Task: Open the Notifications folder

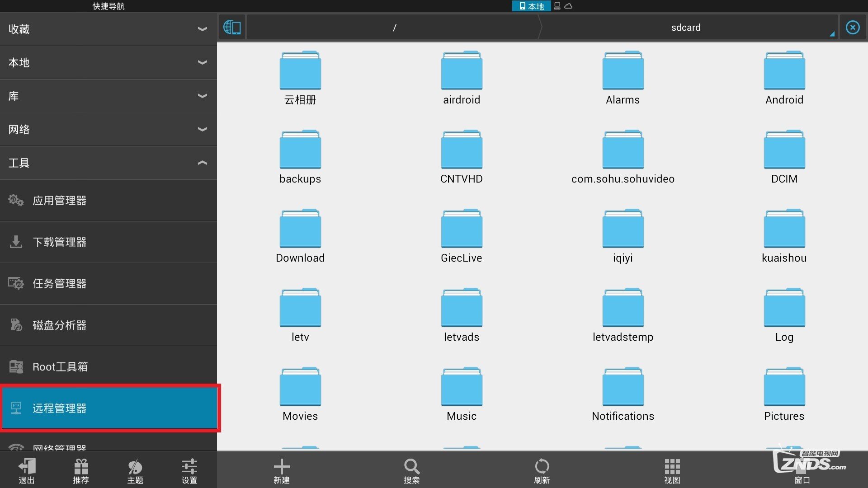Action: (623, 394)
